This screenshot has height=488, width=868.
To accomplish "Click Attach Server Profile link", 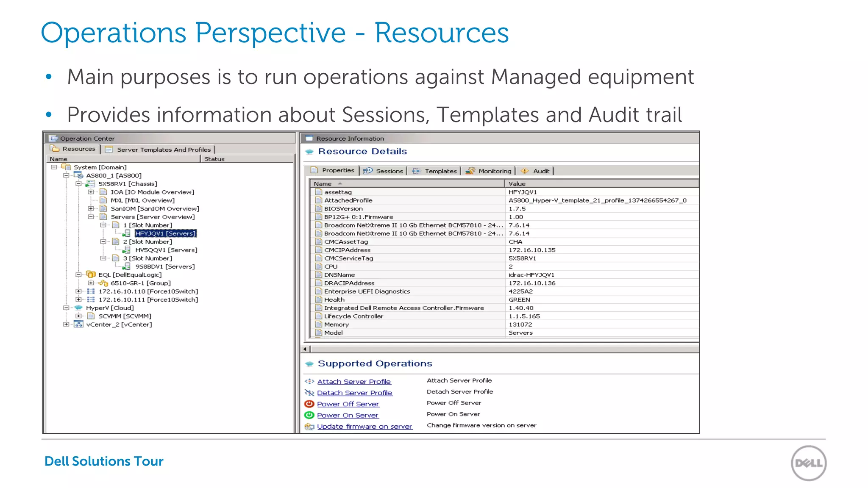I will point(354,382).
